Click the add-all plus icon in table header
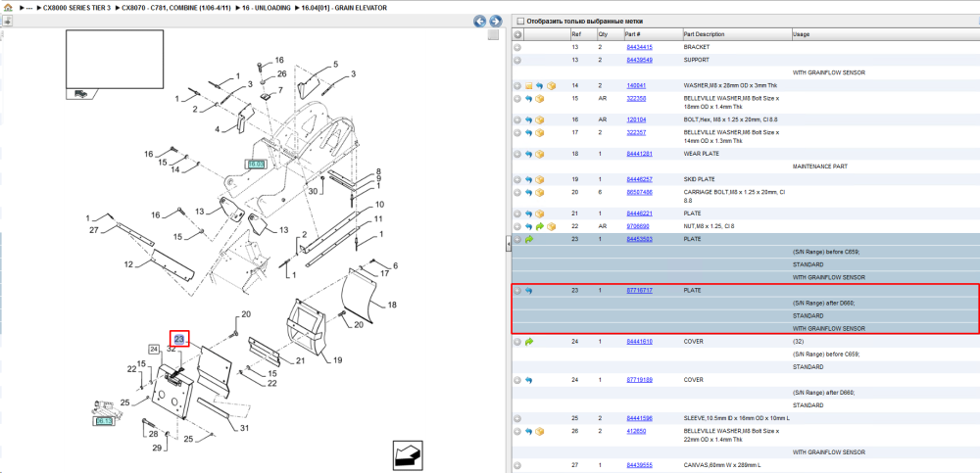980x473 pixels. tap(517, 34)
